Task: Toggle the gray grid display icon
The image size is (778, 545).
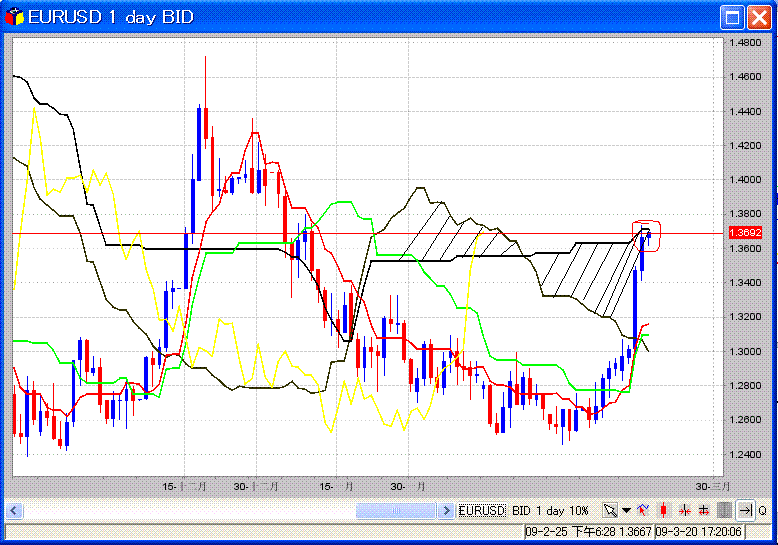Action: point(723,510)
